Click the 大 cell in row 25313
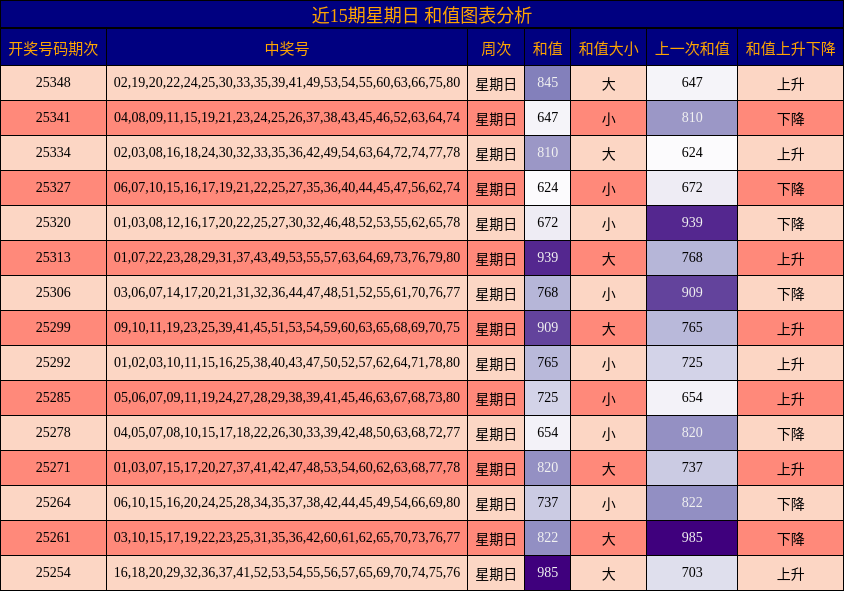844x591 pixels. point(610,257)
